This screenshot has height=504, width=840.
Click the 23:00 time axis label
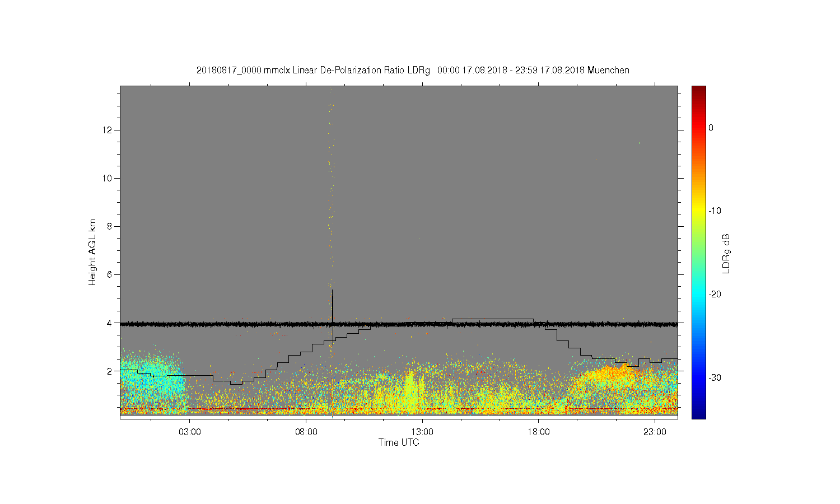pos(655,432)
